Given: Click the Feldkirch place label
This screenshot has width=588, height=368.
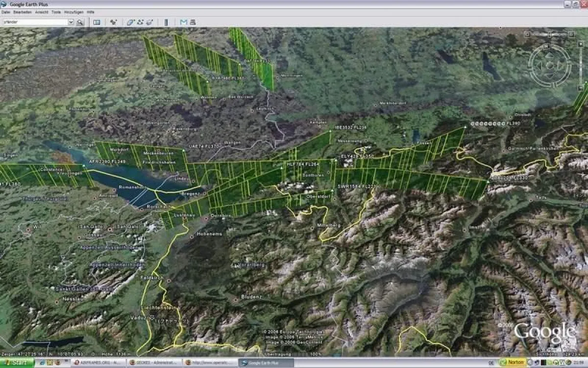Looking at the screenshot, I should (151, 278).
